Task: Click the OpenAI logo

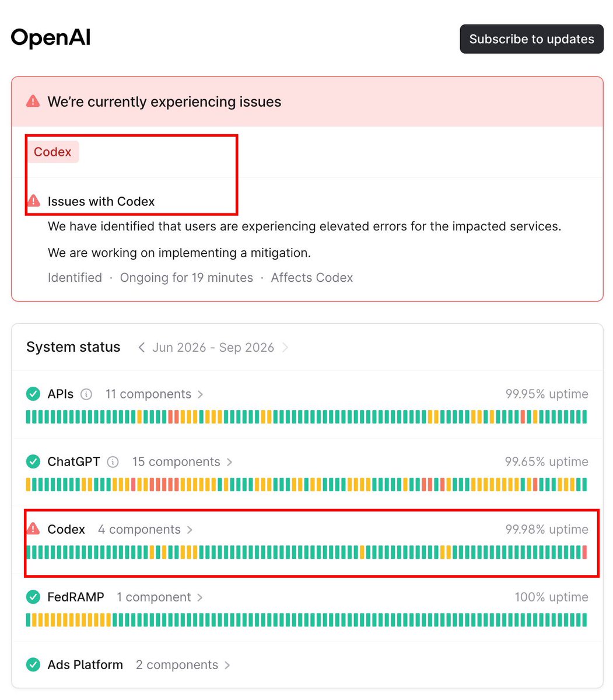Action: [51, 38]
